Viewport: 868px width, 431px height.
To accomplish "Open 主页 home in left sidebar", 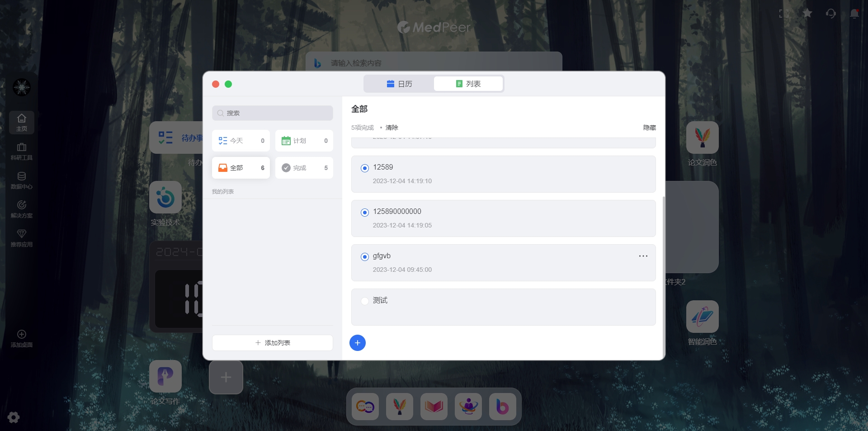I will point(22,123).
